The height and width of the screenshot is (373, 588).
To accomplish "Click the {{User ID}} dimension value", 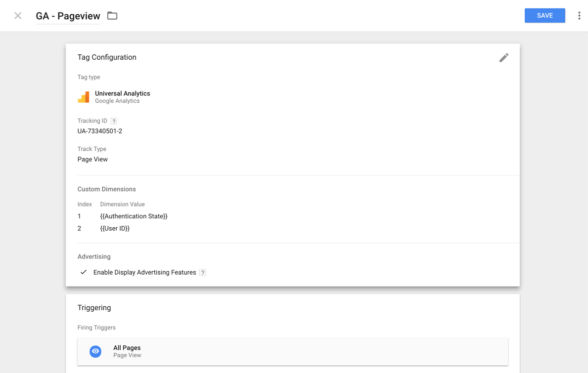I will [115, 228].
